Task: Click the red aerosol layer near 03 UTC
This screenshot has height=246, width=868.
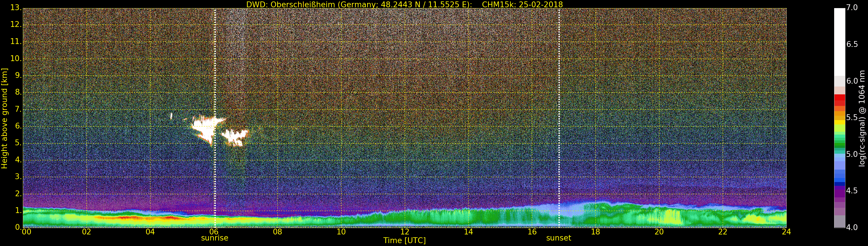Action: pos(125,218)
